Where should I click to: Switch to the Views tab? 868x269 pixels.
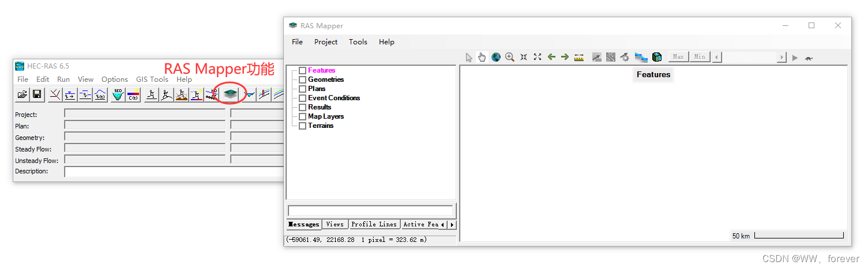[335, 225]
